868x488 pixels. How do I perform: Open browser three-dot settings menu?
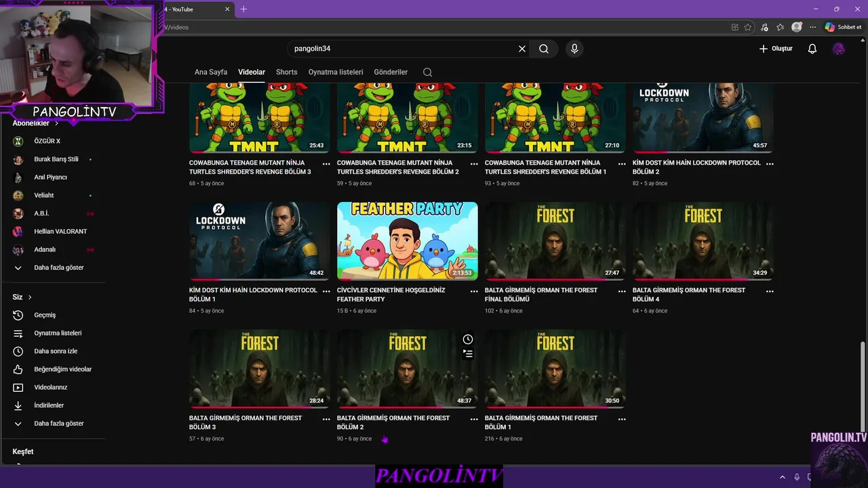tap(812, 27)
